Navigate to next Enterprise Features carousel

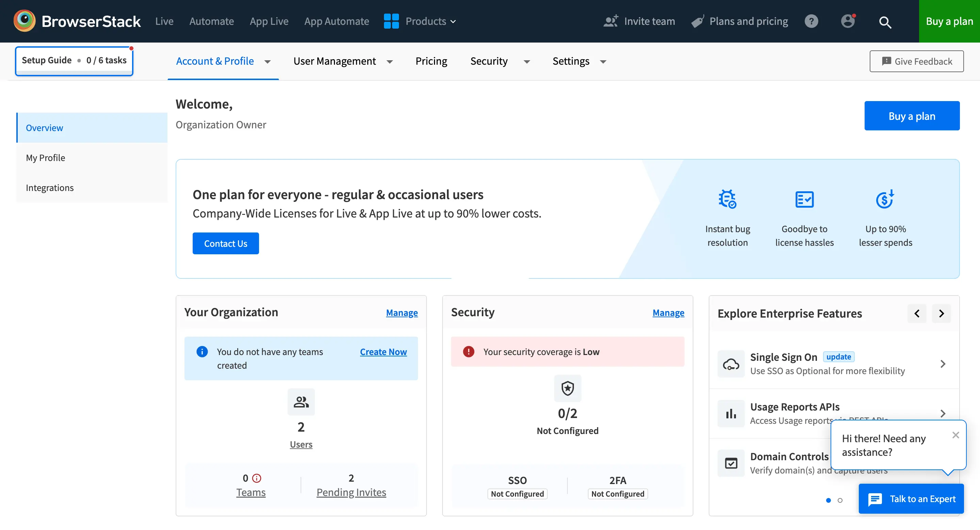point(942,313)
